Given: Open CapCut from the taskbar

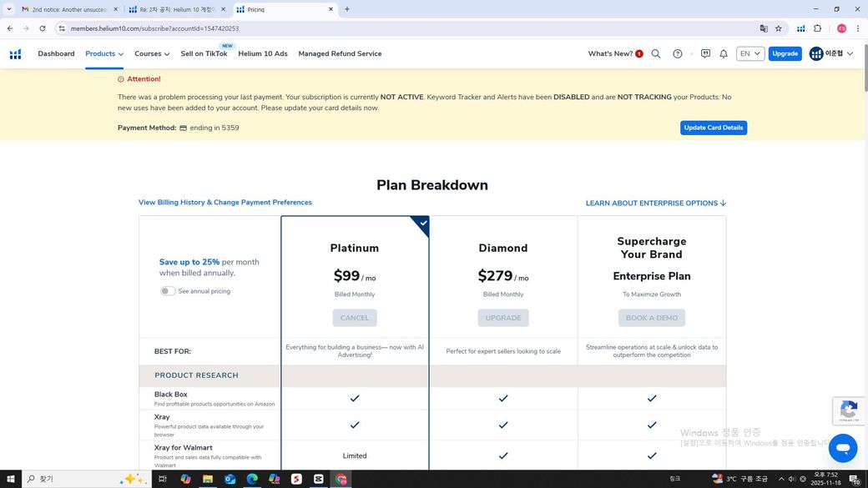Looking at the screenshot, I should tap(318, 479).
